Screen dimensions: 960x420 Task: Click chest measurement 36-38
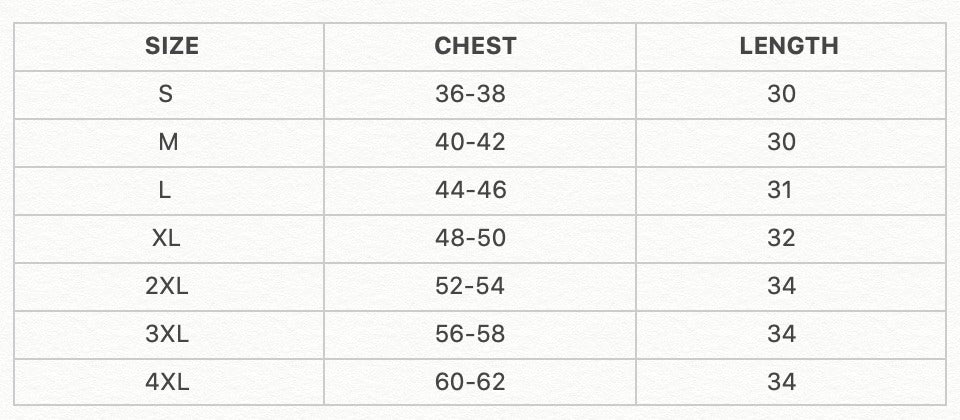tap(471, 94)
